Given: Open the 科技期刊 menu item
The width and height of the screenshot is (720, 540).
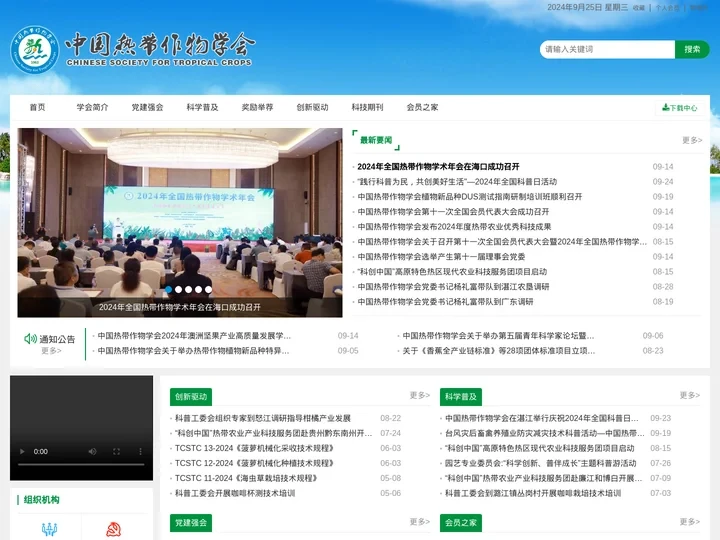Looking at the screenshot, I should click(x=367, y=107).
